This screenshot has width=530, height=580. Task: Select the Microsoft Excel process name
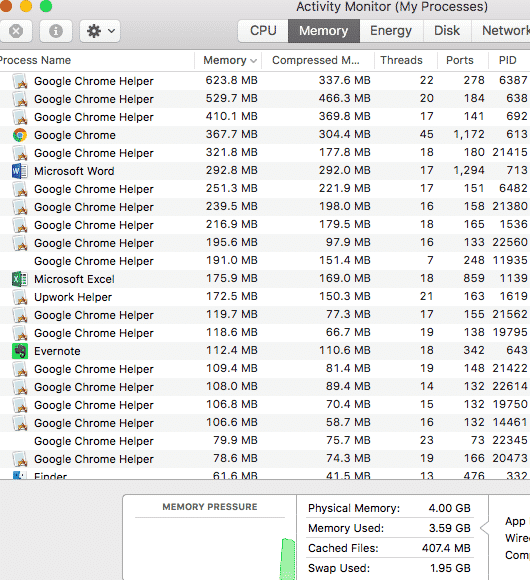pyautogui.click(x=74, y=279)
